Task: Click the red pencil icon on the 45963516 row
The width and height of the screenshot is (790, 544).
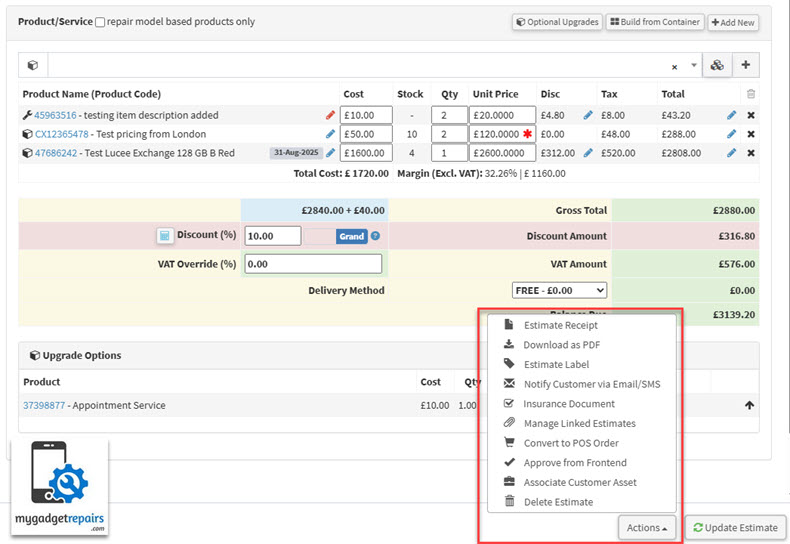Action: (x=330, y=115)
